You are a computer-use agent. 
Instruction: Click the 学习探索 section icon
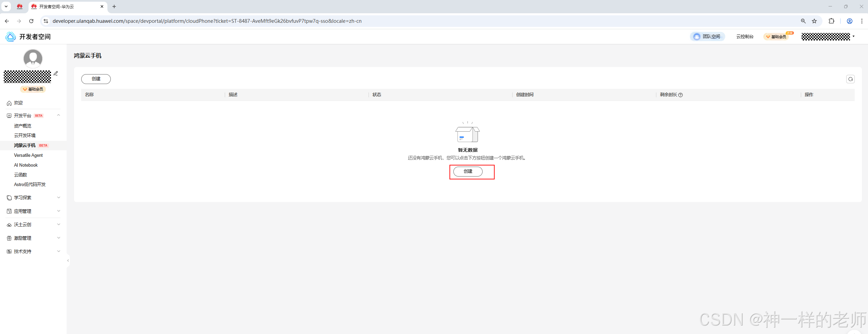9,198
